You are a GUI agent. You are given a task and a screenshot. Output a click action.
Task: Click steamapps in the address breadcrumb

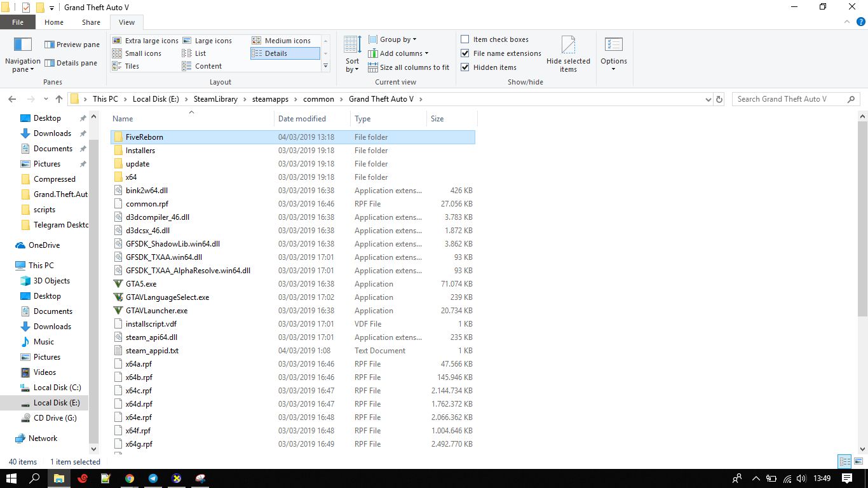pyautogui.click(x=270, y=99)
